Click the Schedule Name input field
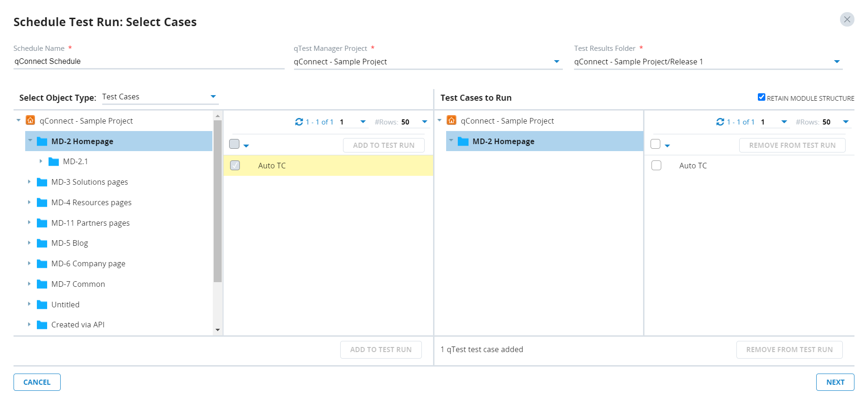This screenshot has width=868, height=395. (x=148, y=62)
